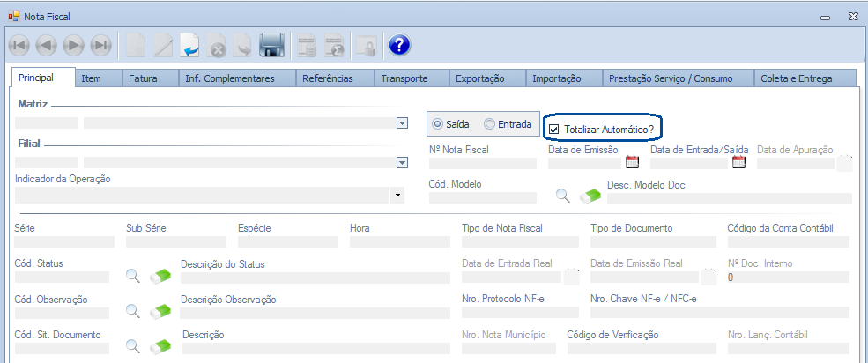Click the Hora input field
The height and width of the screenshot is (363, 868).
point(400,241)
